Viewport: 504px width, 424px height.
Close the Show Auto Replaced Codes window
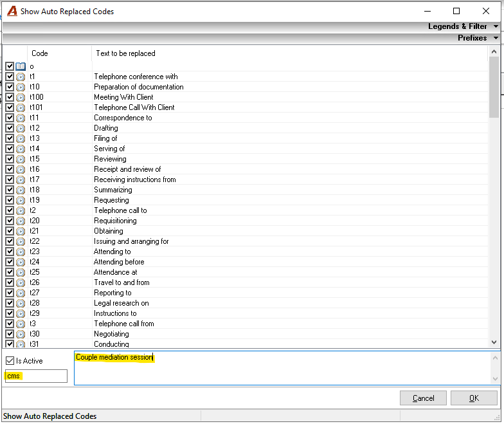point(486,12)
